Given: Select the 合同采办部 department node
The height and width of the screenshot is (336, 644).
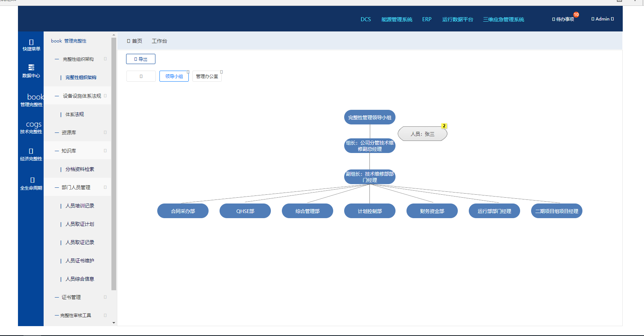Looking at the screenshot, I should click(183, 211).
